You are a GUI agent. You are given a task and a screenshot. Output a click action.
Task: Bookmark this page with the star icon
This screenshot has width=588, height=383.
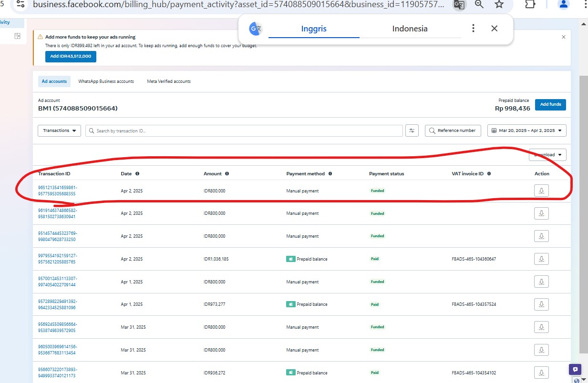point(499,5)
